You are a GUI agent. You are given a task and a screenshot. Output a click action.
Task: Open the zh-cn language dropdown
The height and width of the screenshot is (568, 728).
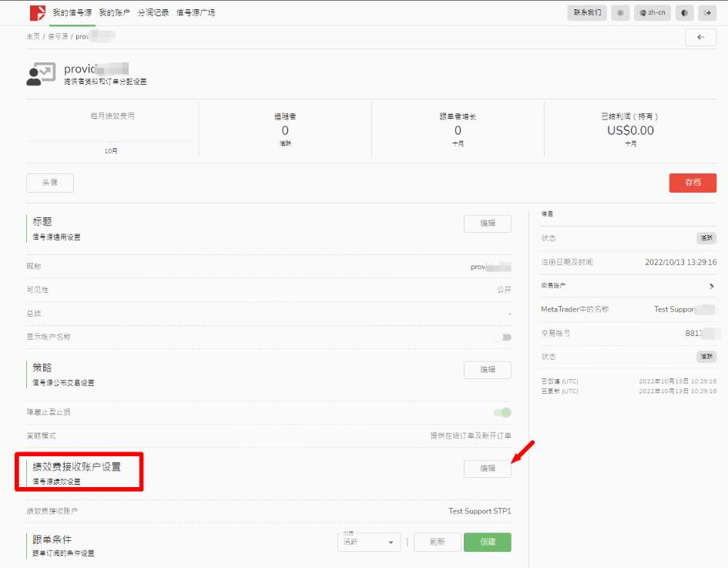pos(653,13)
